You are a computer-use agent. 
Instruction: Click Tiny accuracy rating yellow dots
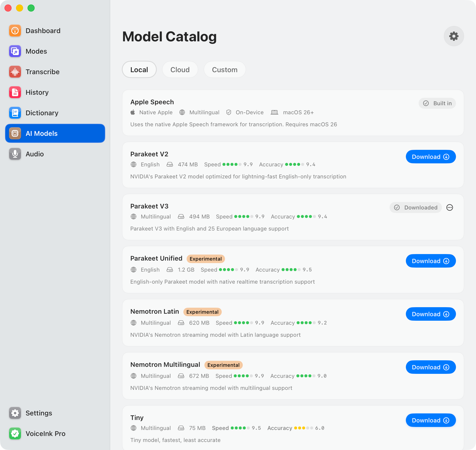[x=304, y=428]
